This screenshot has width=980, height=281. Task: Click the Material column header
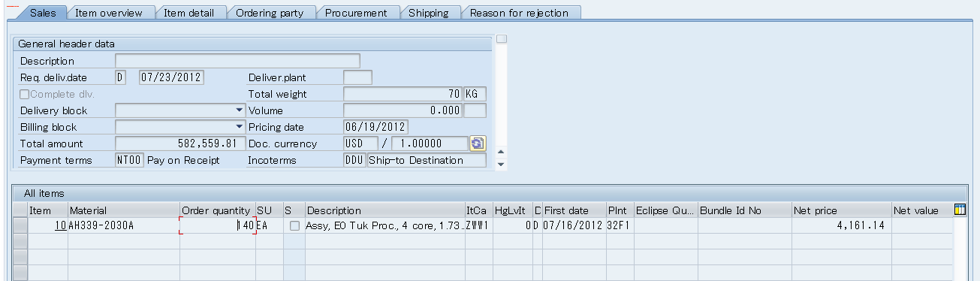tap(123, 210)
